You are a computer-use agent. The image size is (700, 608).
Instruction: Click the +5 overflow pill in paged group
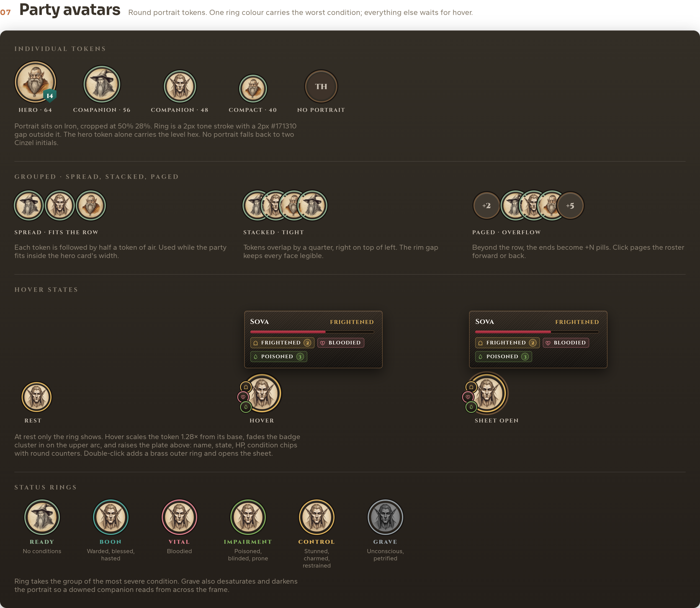pyautogui.click(x=570, y=206)
